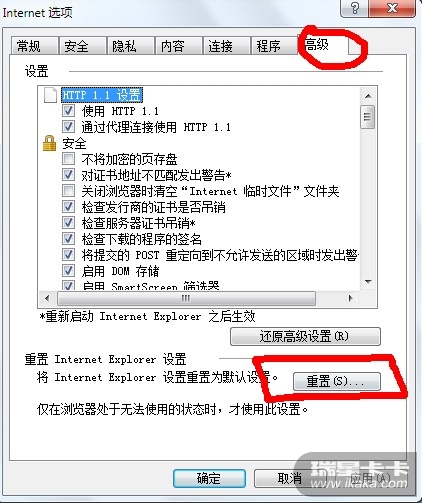Confirm with the 确定 button
The height and width of the screenshot is (503, 422).
(209, 479)
